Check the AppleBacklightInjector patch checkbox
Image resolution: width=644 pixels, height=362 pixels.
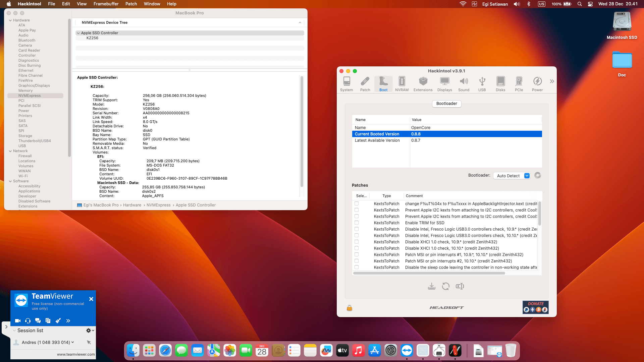357,203
